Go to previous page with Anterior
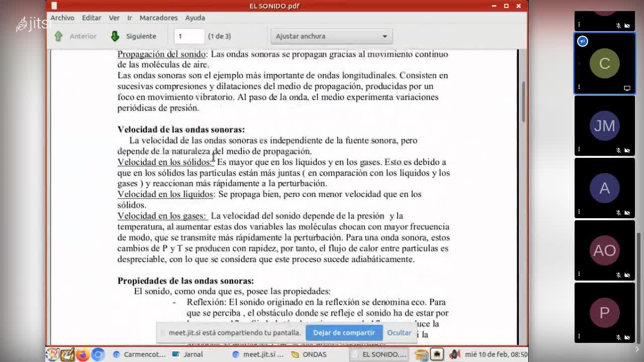 pyautogui.click(x=83, y=36)
